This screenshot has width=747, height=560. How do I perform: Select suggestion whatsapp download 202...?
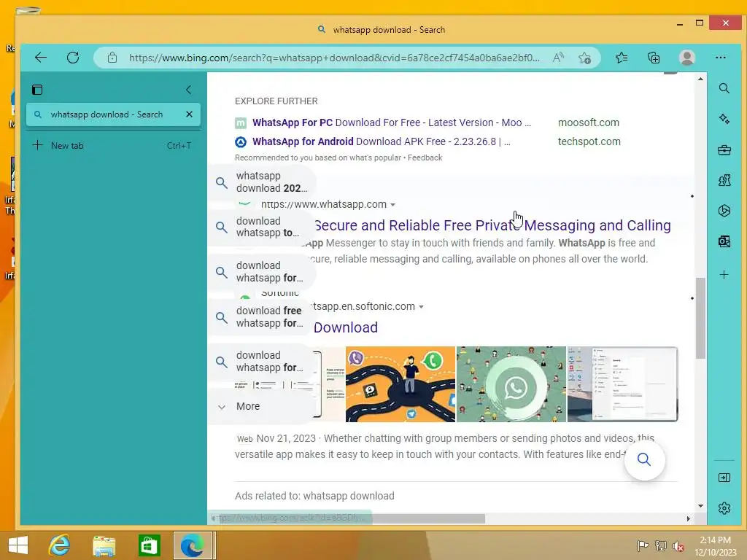[x=262, y=182]
